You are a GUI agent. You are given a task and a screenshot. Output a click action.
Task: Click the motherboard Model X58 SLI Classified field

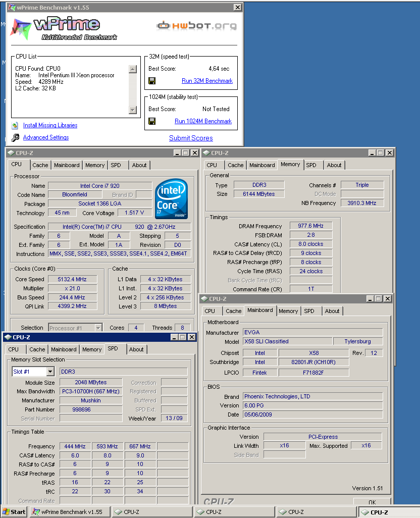(287, 341)
